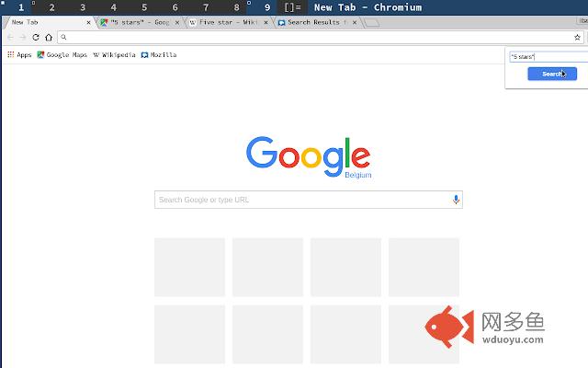Switch to workspace 8

pyautogui.click(x=236, y=7)
